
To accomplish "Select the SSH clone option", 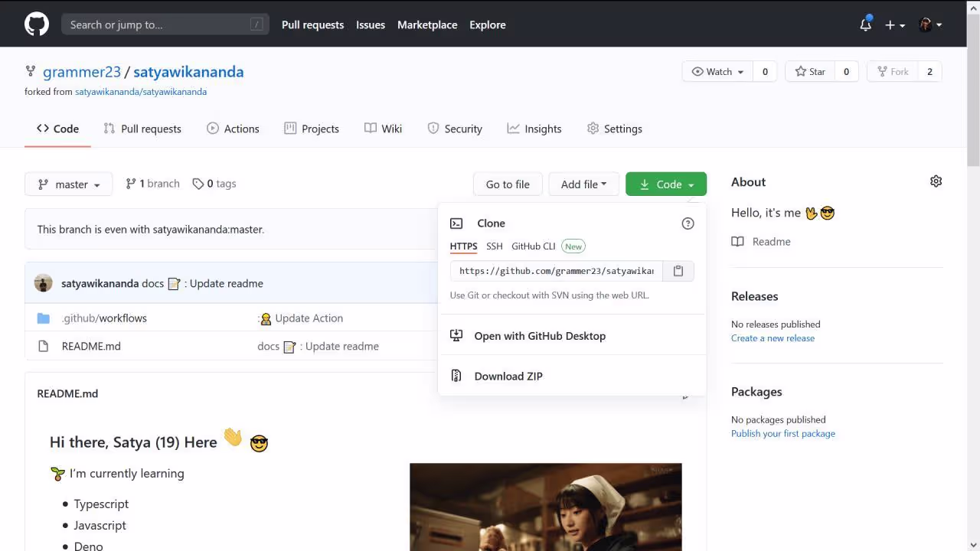I will [495, 246].
